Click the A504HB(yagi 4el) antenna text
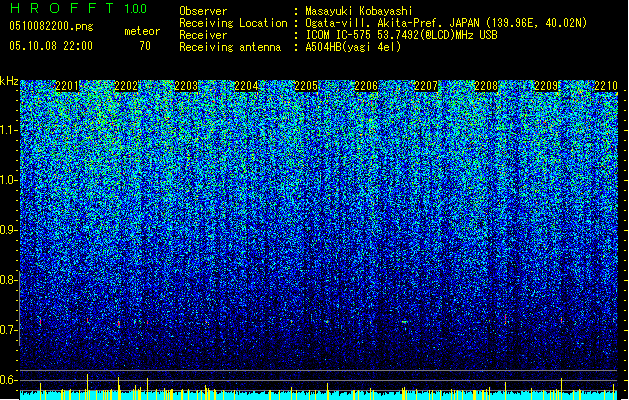The width and height of the screenshot is (629, 400). 353,47
